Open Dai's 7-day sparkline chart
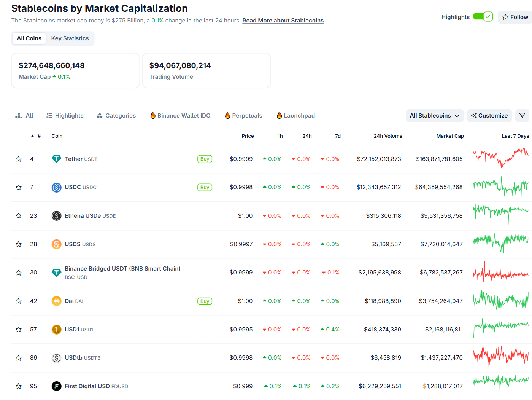The image size is (532, 400). tap(500, 300)
